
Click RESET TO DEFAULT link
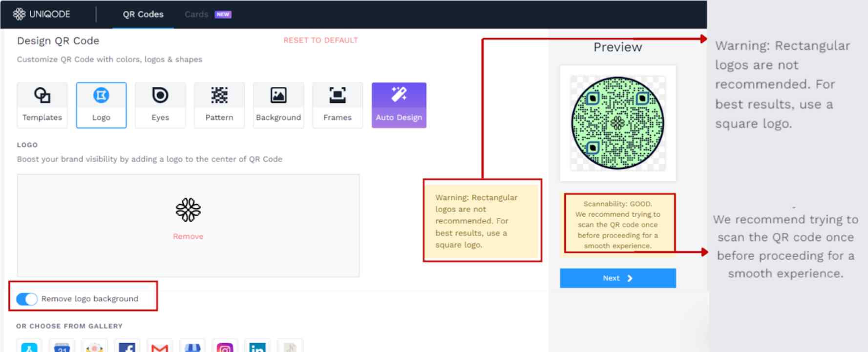pyautogui.click(x=320, y=40)
